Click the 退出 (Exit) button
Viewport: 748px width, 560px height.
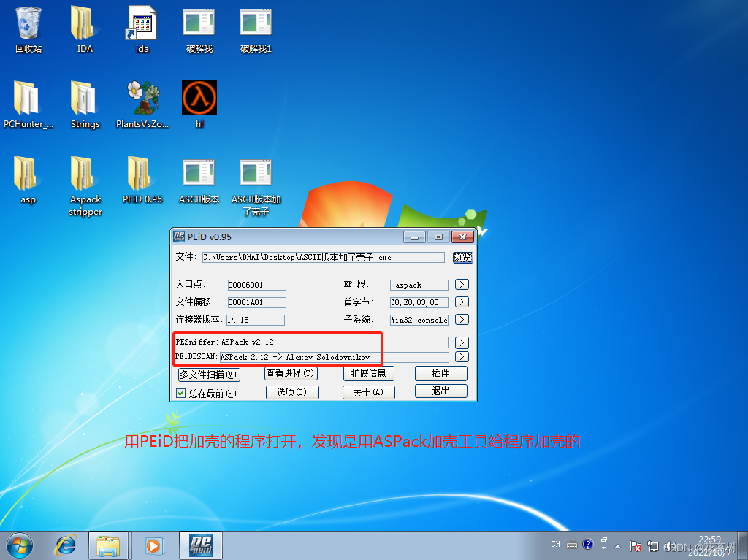point(440,391)
